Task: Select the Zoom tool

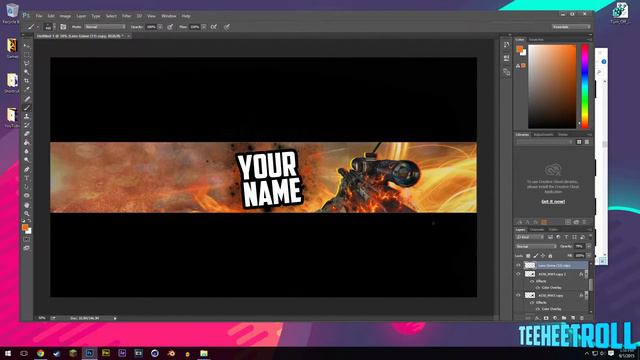Action: tap(27, 213)
